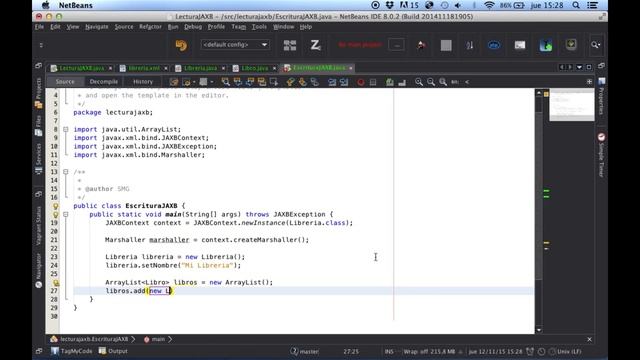Toggle INS insert mode in status bar

click(x=389, y=351)
